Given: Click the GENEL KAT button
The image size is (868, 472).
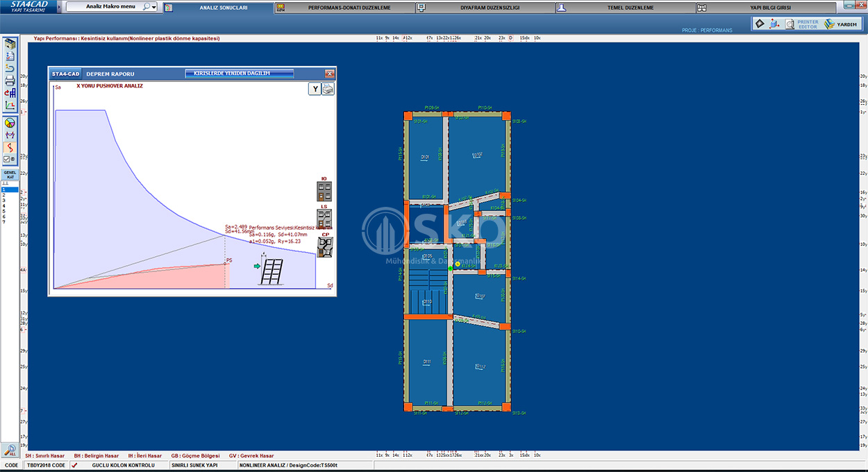Looking at the screenshot, I should click(10, 174).
